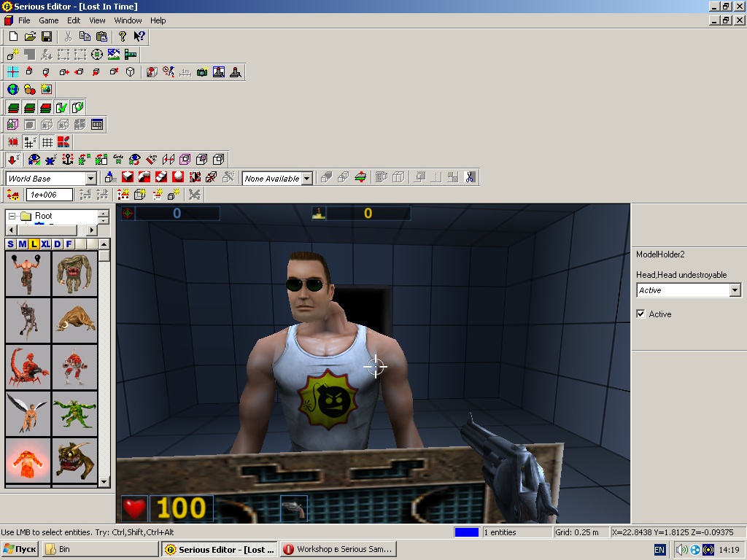Image resolution: width=747 pixels, height=560 pixels.
Task: Open the Game menu
Action: 49,20
